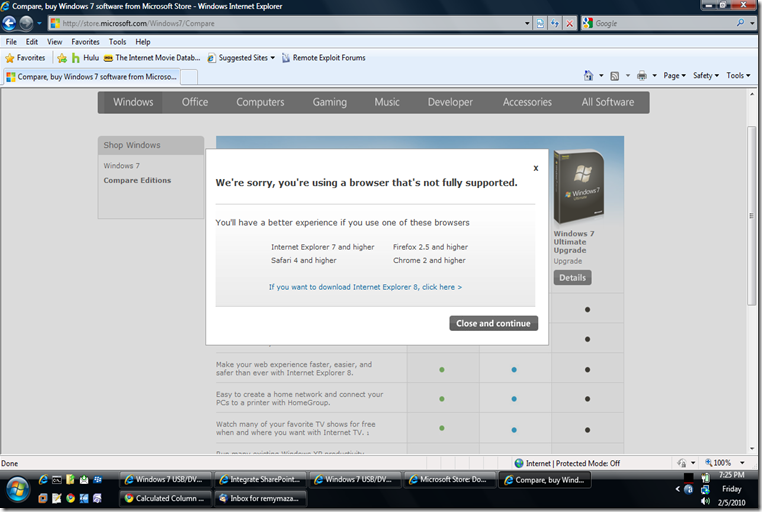Open the Hulu favorites link
The image size is (762, 512).
point(85,58)
